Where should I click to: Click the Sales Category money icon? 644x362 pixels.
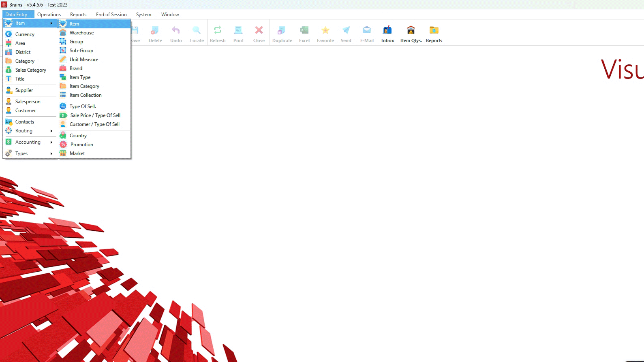9,70
